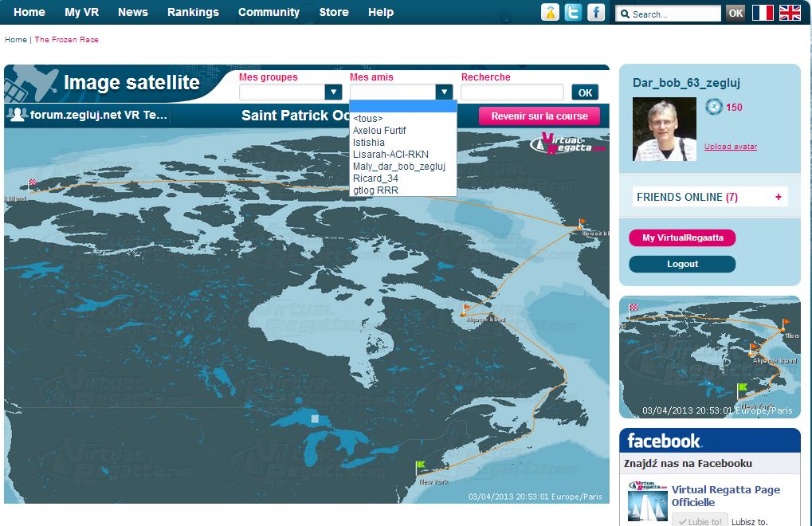The width and height of the screenshot is (812, 526).
Task: Expand the Mes groupes dropdown
Action: click(x=333, y=92)
